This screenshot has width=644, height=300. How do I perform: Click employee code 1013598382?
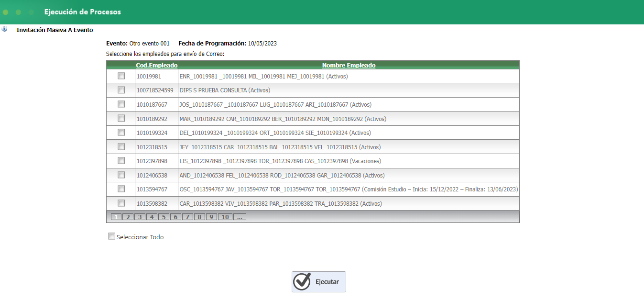coord(152,203)
